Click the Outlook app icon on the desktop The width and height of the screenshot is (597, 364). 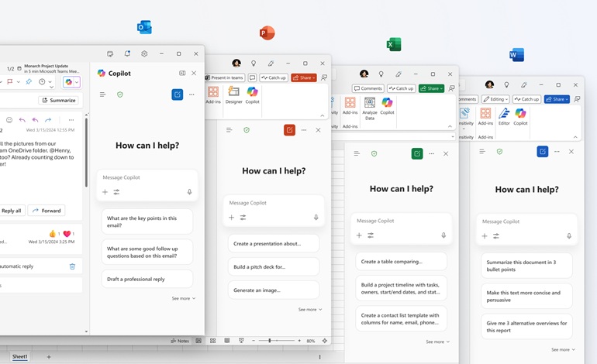click(x=144, y=28)
